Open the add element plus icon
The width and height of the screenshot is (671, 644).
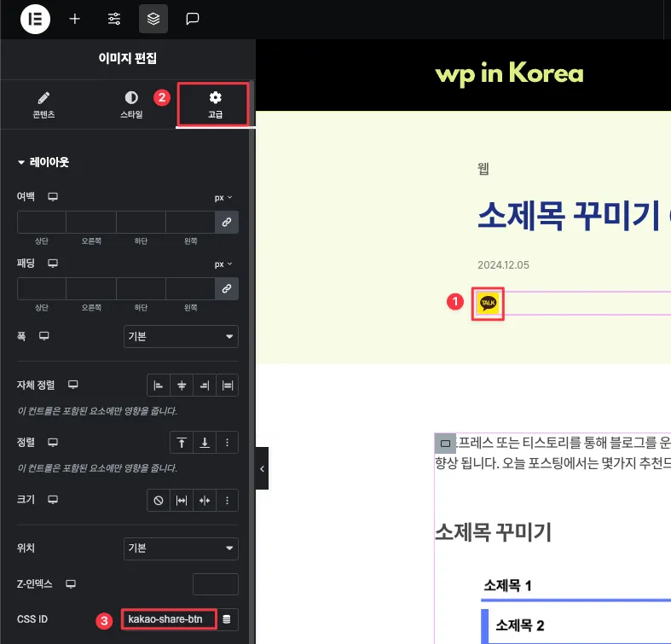(75, 19)
